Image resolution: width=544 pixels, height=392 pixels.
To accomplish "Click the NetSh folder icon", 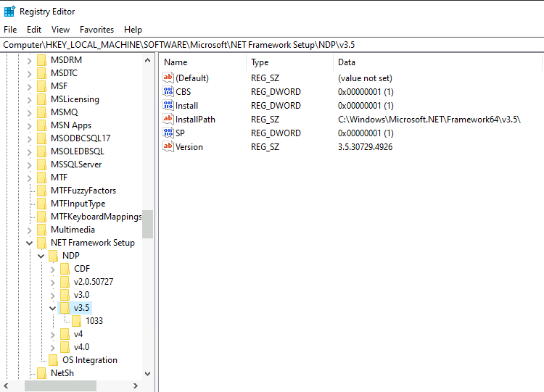I will (41, 373).
